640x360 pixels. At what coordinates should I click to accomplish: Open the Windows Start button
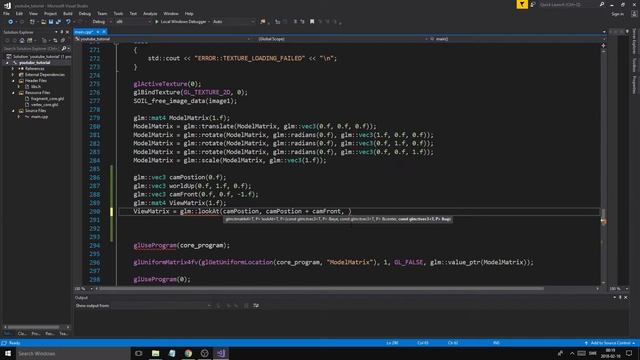click(x=8, y=353)
